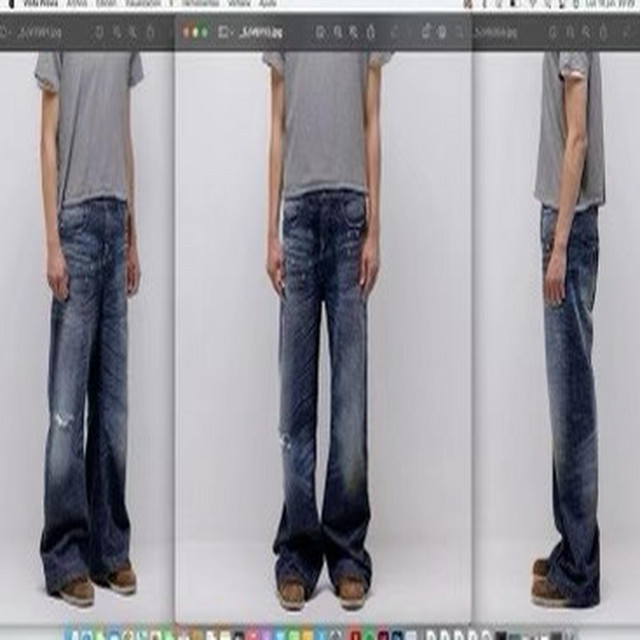Zoom in using the magnifier-plus icon in the middle window
Image resolution: width=640 pixels, height=640 pixels.
tap(353, 32)
